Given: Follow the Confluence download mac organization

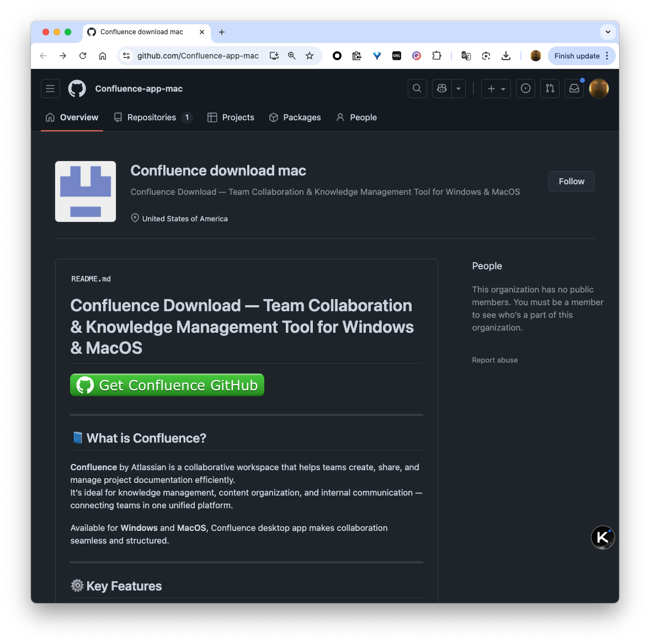Looking at the screenshot, I should (571, 182).
